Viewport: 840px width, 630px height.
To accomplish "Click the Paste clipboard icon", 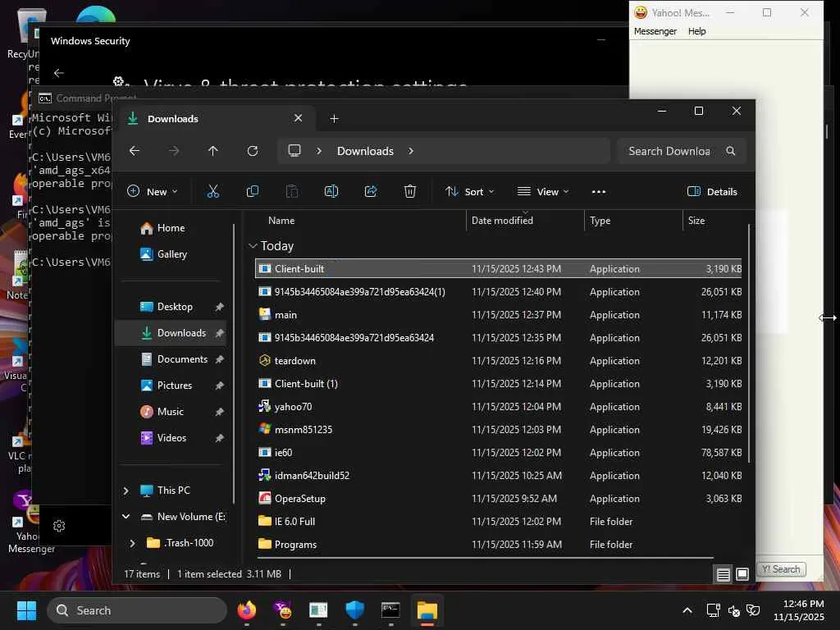I will (292, 191).
